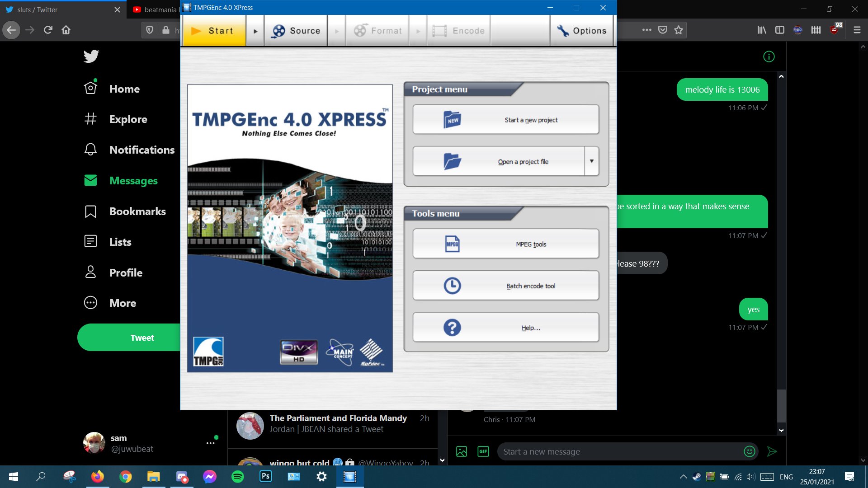The image size is (868, 488).
Task: Open Spotify from the taskbar
Action: (237, 477)
